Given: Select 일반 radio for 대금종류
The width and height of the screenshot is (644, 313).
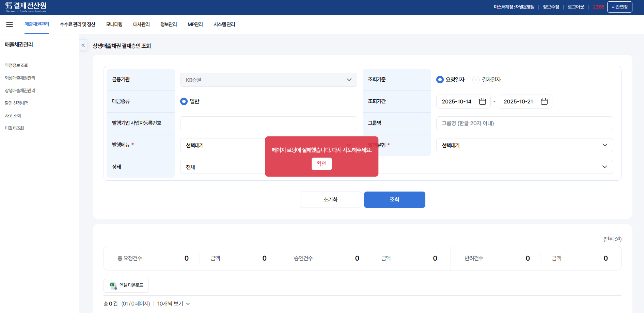Looking at the screenshot, I should tap(190, 101).
